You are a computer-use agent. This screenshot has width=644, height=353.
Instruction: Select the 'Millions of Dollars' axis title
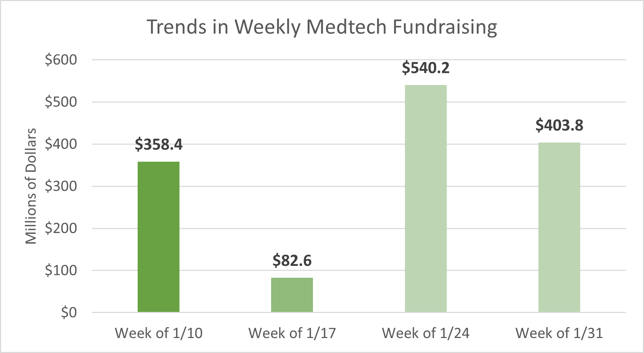coord(31,186)
